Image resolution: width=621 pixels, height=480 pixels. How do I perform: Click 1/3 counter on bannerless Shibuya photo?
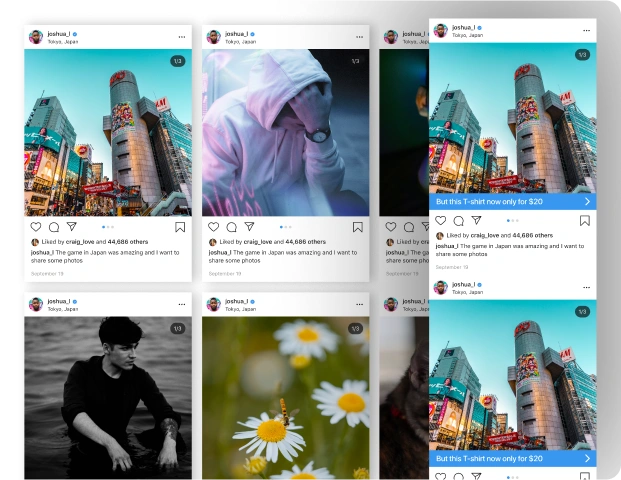click(x=178, y=61)
